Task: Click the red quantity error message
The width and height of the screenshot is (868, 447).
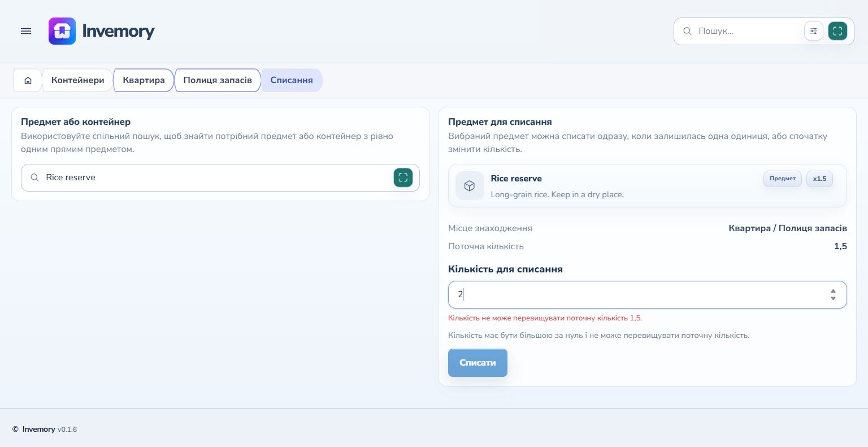Action: [x=545, y=318]
